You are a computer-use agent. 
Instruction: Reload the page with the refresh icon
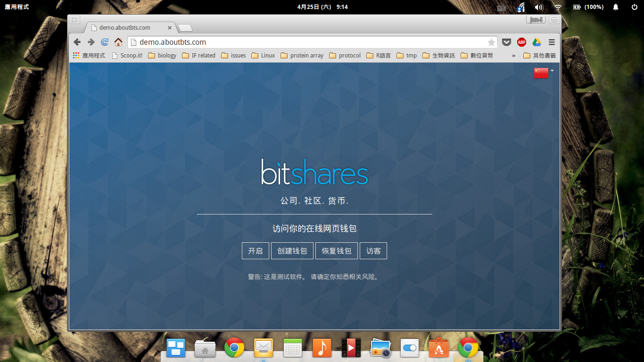pos(105,42)
